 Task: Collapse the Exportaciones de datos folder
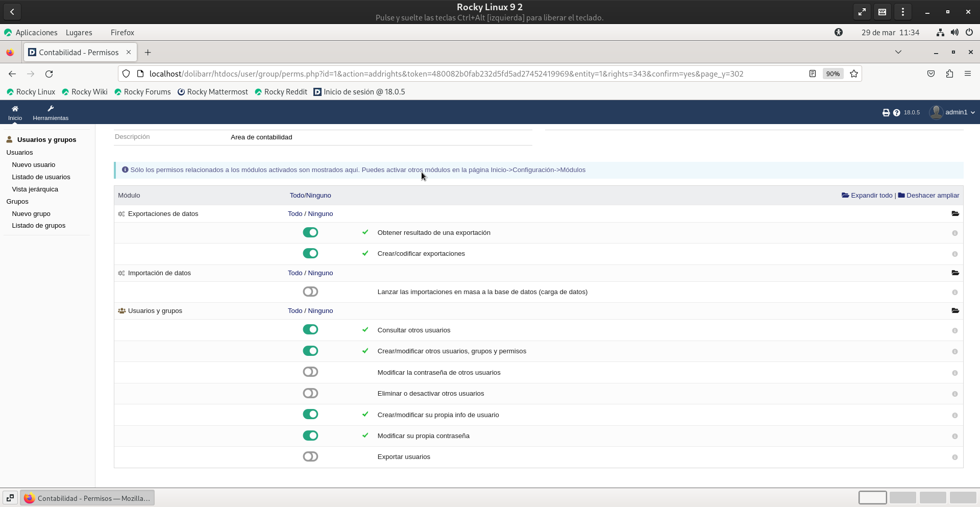(955, 214)
